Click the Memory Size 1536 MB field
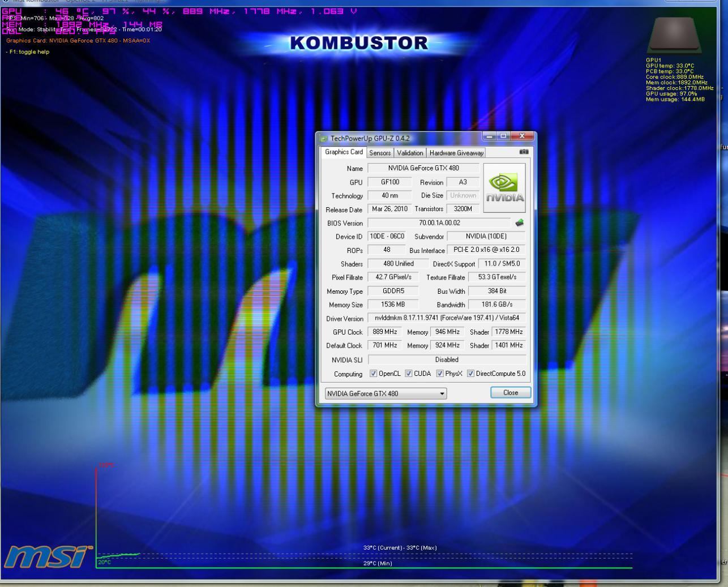The image size is (728, 587). [393, 305]
